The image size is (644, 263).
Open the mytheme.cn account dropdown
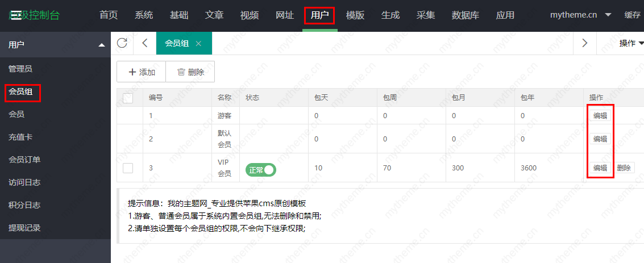tap(579, 15)
